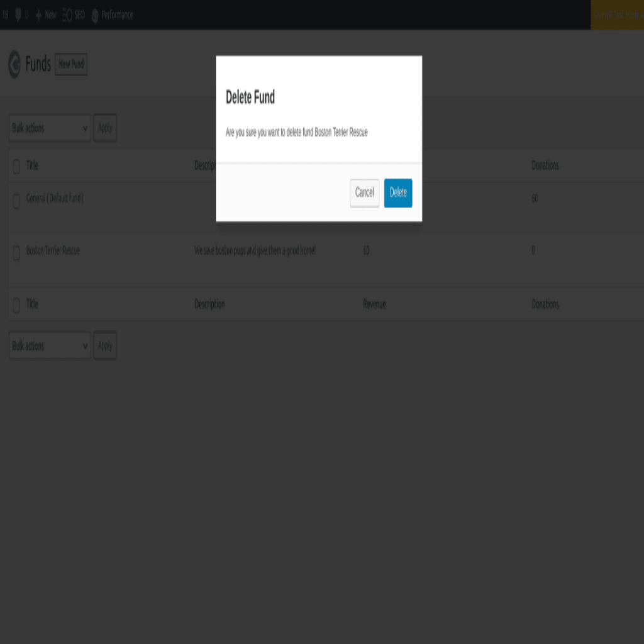Click the footer Donations column label

(x=545, y=304)
